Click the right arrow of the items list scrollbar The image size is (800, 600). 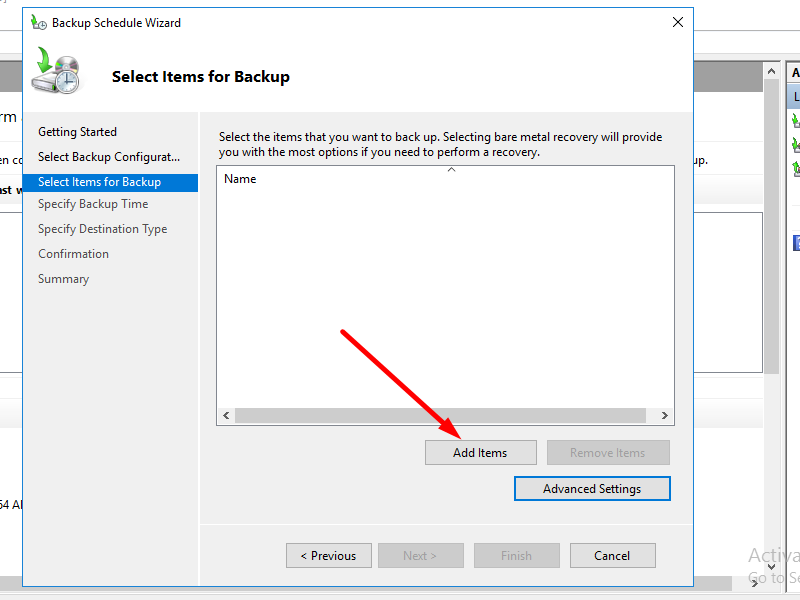(x=664, y=415)
